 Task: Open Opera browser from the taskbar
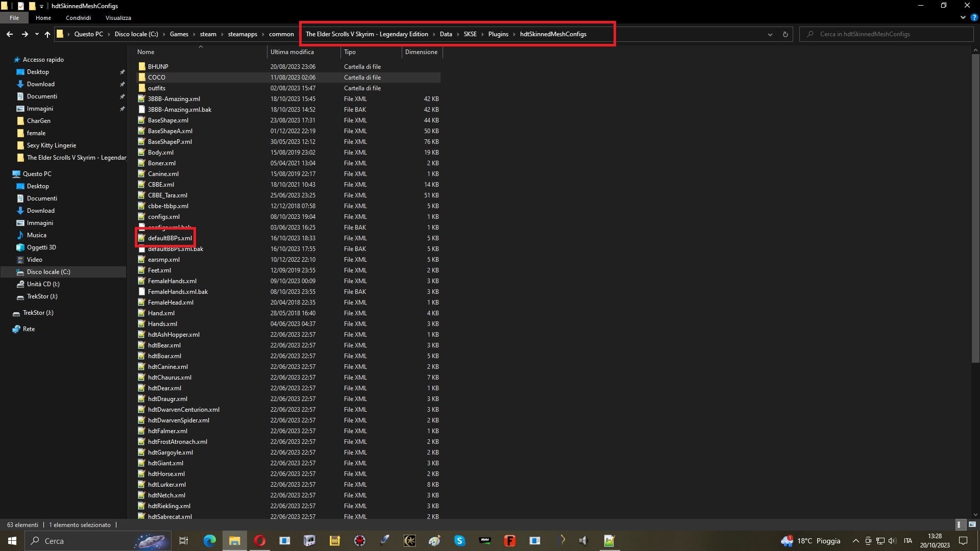point(260,541)
